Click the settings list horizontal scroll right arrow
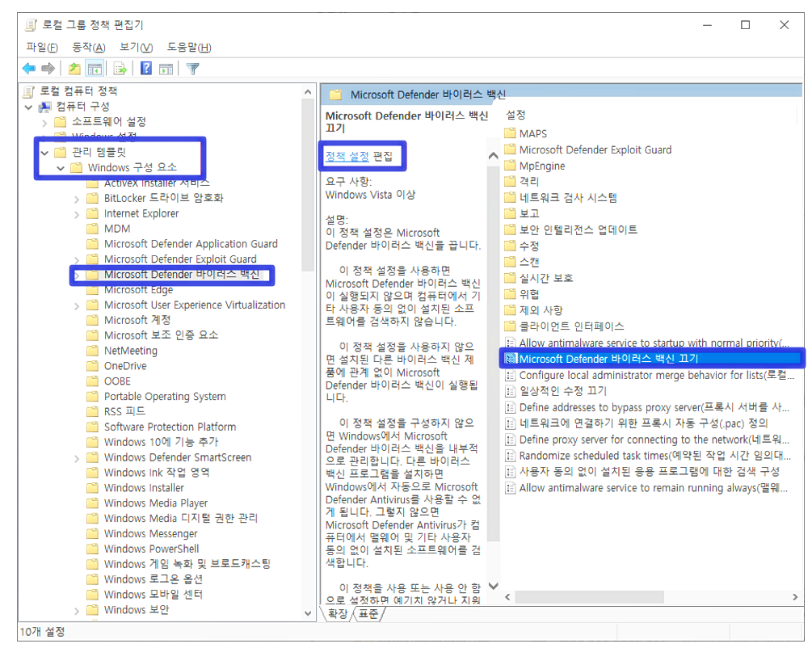The height and width of the screenshot is (648, 812). click(x=795, y=597)
